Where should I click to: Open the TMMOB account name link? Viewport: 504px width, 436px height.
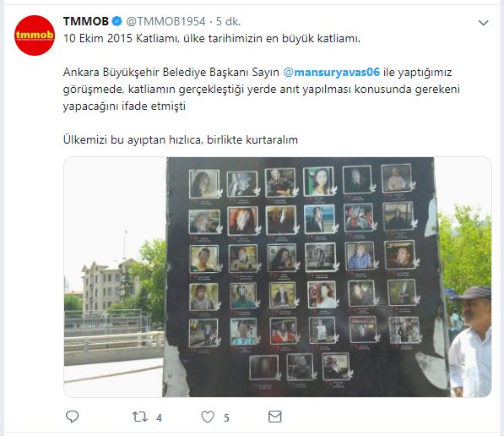click(x=86, y=21)
